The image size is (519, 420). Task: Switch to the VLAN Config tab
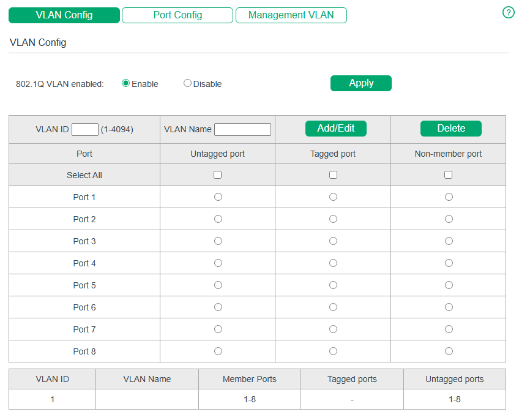(x=64, y=15)
